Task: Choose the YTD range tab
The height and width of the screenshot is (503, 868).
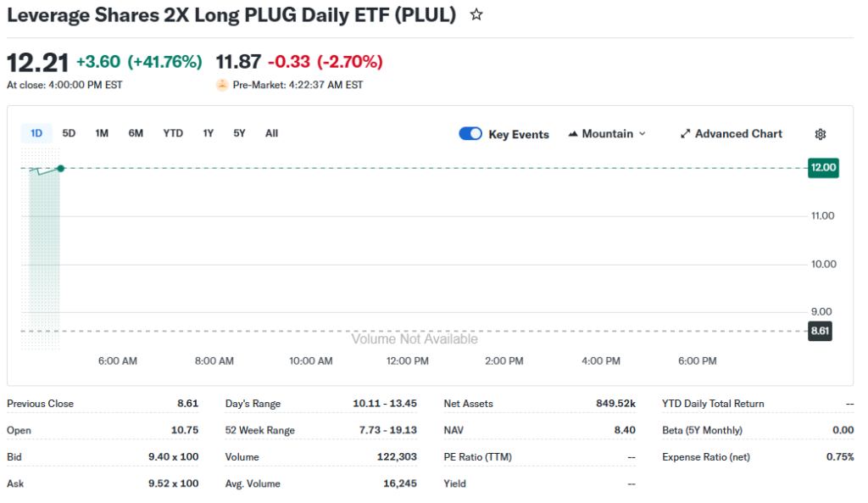Action: [x=173, y=133]
